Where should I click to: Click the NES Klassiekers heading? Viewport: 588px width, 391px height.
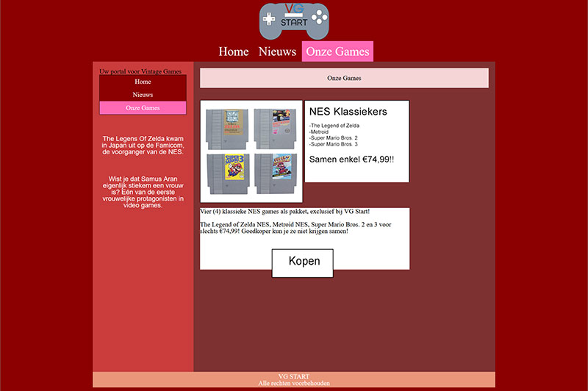click(x=348, y=112)
